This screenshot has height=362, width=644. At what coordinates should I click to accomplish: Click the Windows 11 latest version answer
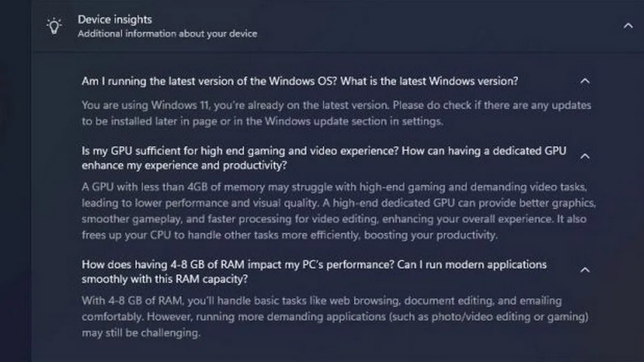pyautogui.click(x=336, y=105)
